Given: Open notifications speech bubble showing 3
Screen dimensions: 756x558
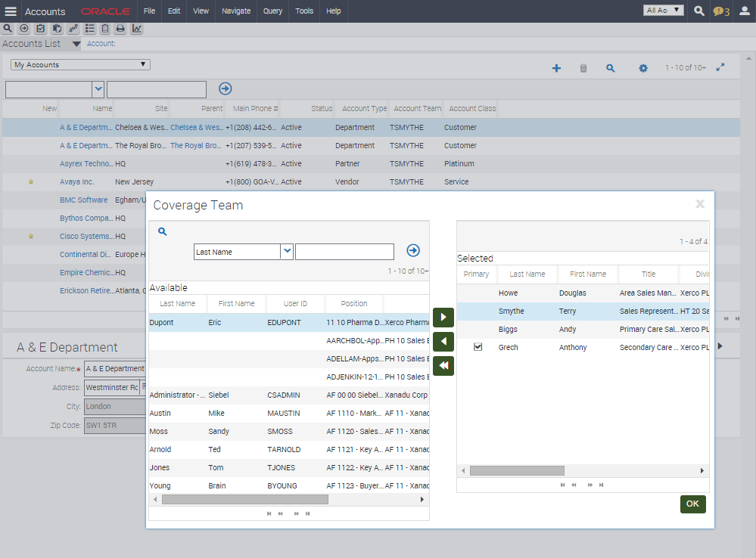Looking at the screenshot, I should pyautogui.click(x=721, y=11).
